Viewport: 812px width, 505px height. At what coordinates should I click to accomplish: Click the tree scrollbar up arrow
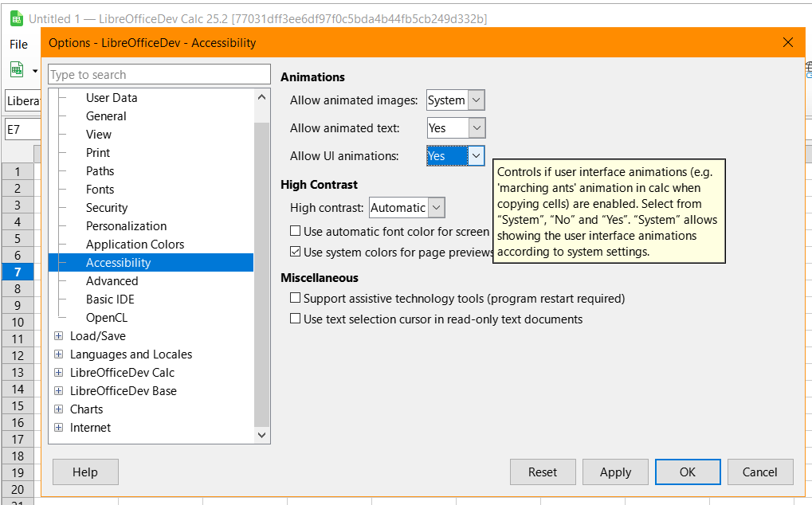pyautogui.click(x=261, y=97)
